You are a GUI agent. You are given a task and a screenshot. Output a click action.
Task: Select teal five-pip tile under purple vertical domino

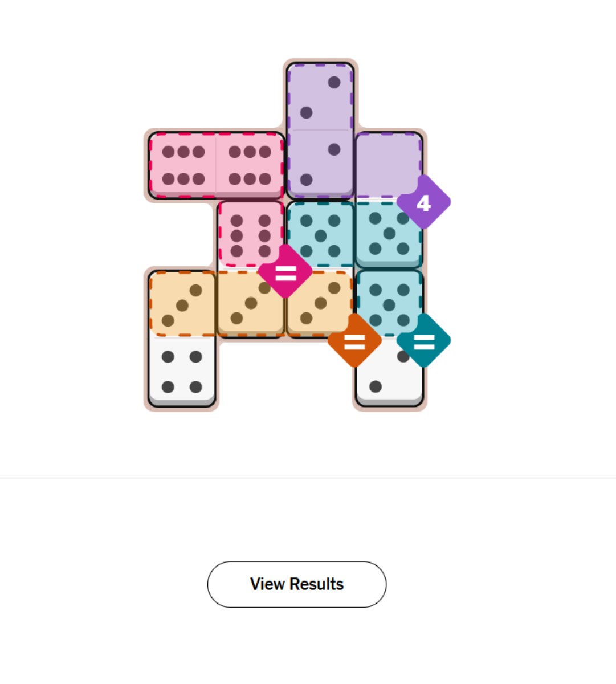320,235
